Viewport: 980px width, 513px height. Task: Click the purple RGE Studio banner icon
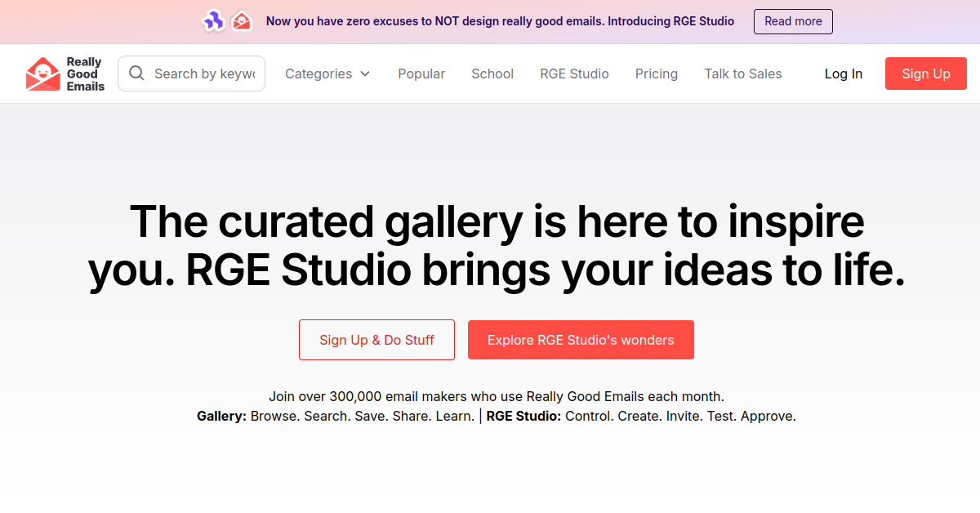(x=213, y=21)
